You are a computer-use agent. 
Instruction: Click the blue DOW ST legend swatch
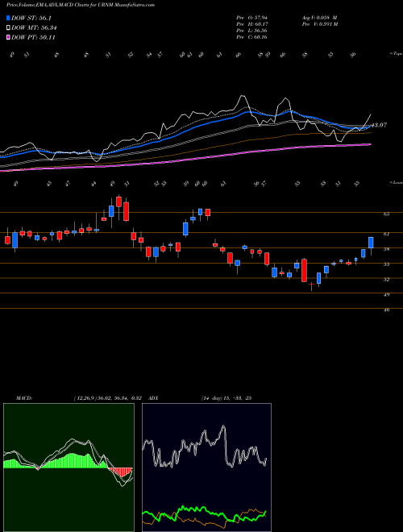pos(8,18)
